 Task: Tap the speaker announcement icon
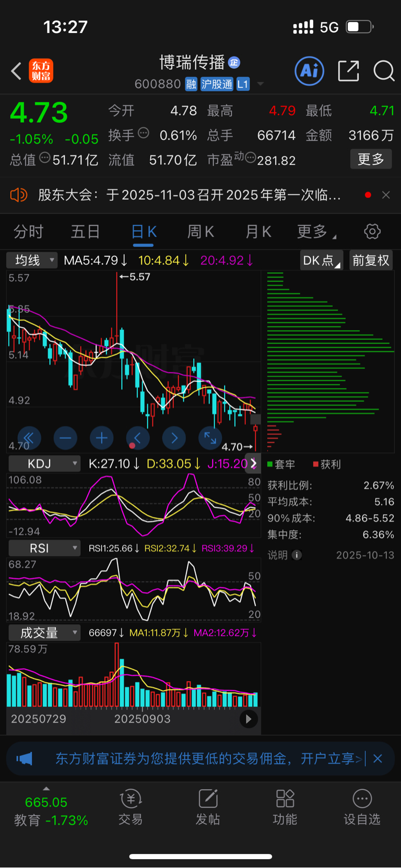tap(18, 195)
